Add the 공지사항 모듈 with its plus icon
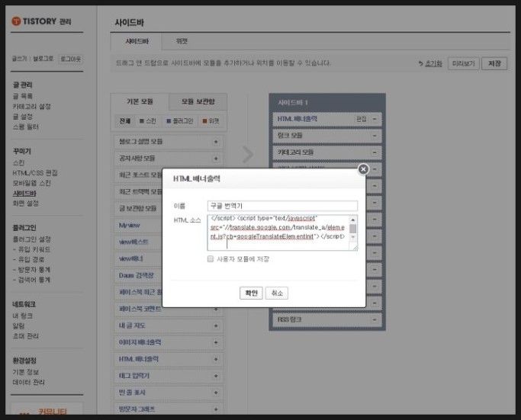The height and width of the screenshot is (420, 521). coord(216,159)
